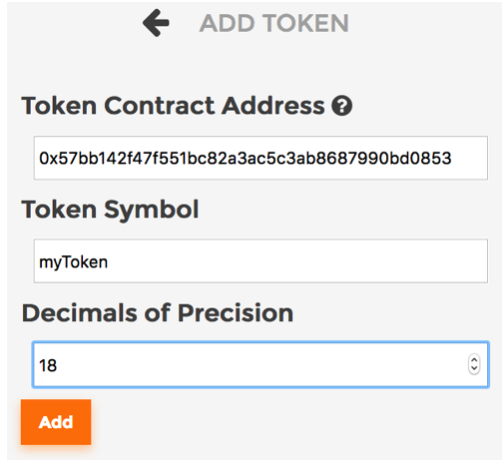Click the empty area inside the decimals field
502x460 pixels.
point(260,365)
